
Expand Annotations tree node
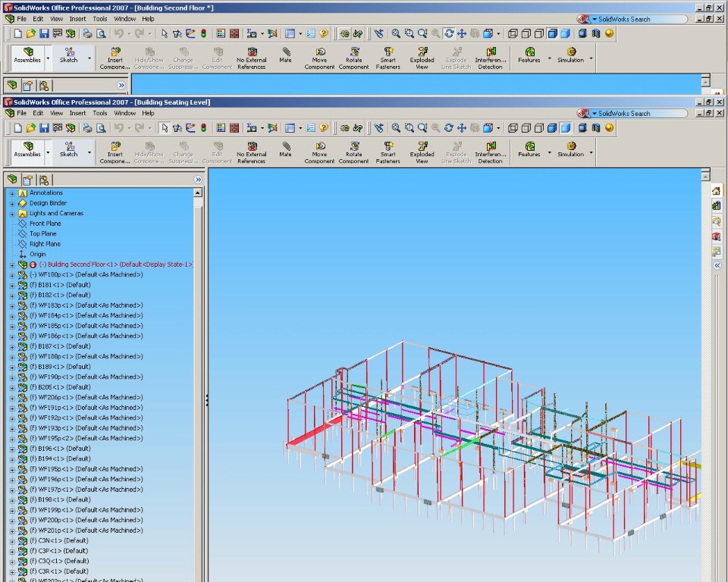[12, 193]
